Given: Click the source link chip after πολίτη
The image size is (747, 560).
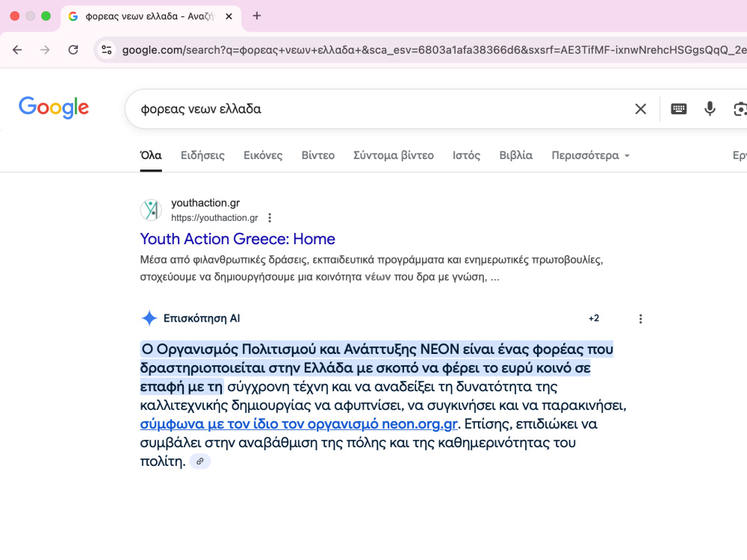Looking at the screenshot, I should coord(200,461).
